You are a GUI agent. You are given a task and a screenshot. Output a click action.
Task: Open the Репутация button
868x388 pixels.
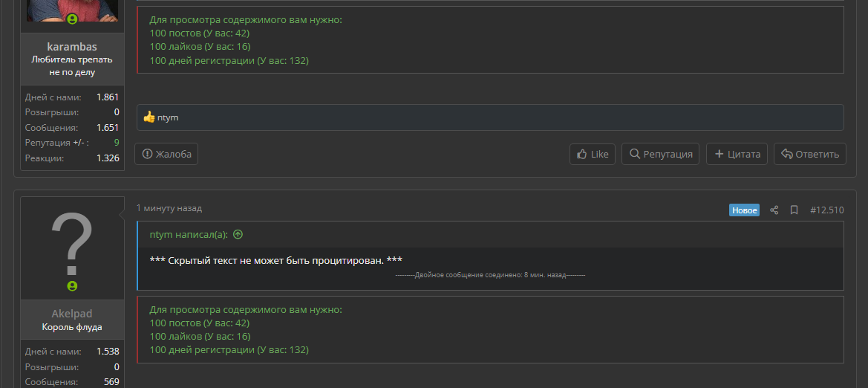[x=660, y=154]
